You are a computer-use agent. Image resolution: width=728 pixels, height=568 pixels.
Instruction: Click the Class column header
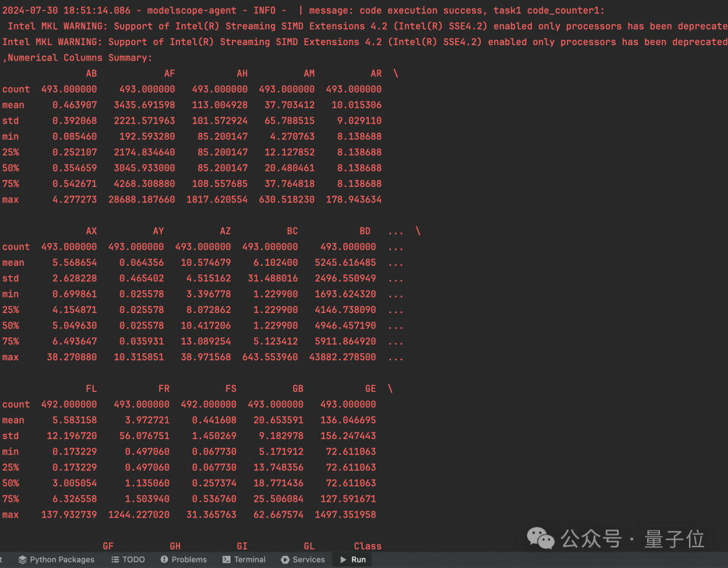pos(367,546)
